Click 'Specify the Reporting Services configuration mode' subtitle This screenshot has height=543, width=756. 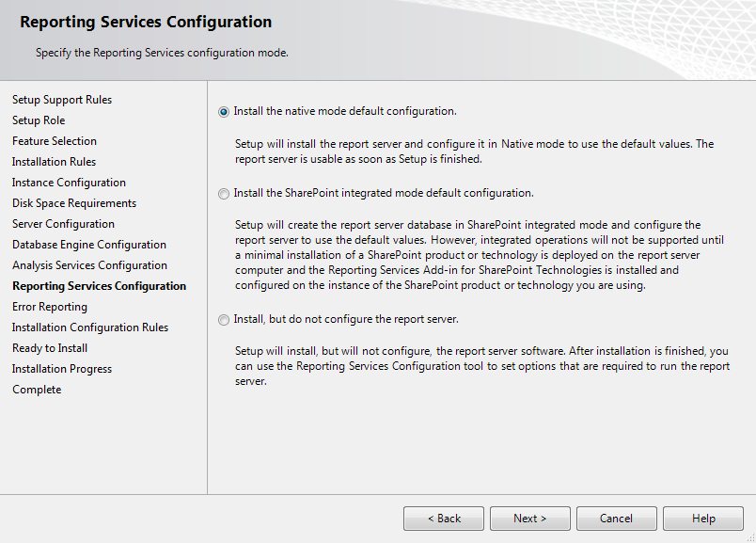(x=162, y=53)
